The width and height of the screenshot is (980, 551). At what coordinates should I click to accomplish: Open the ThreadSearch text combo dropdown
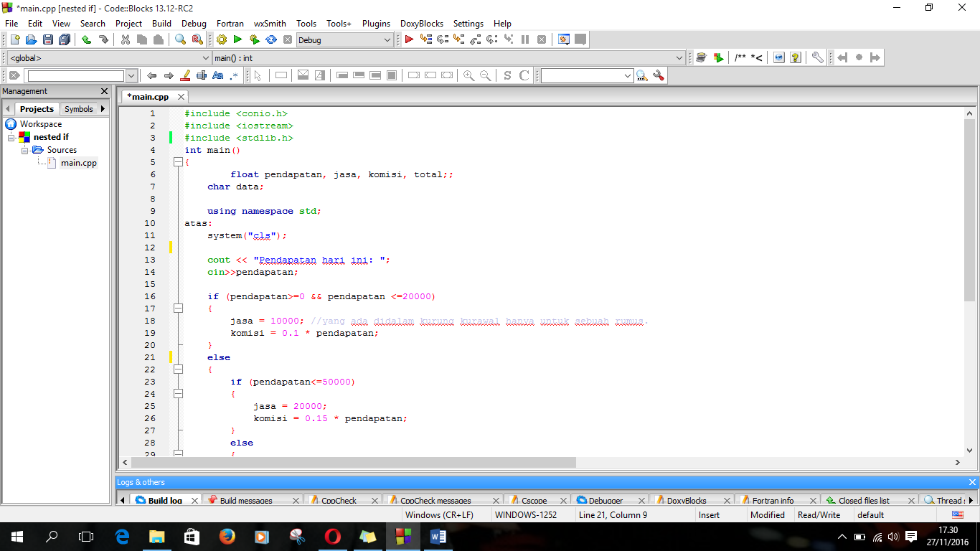[x=628, y=75]
